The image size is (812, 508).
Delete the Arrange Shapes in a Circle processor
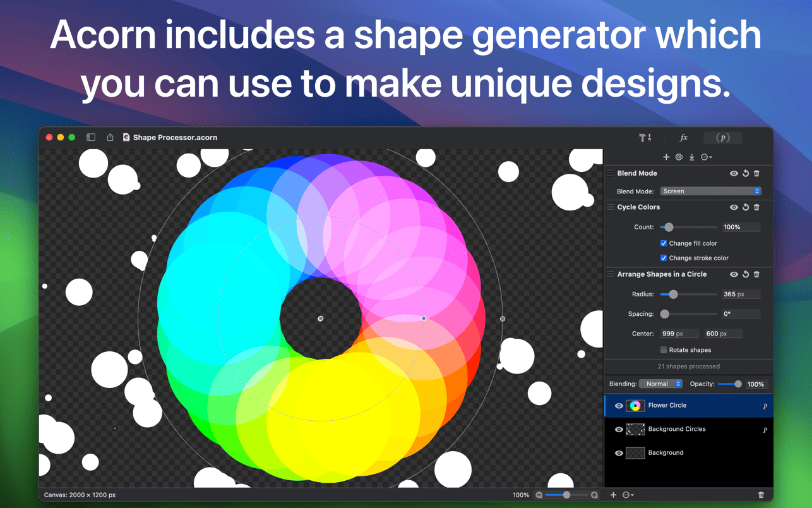[756, 274]
